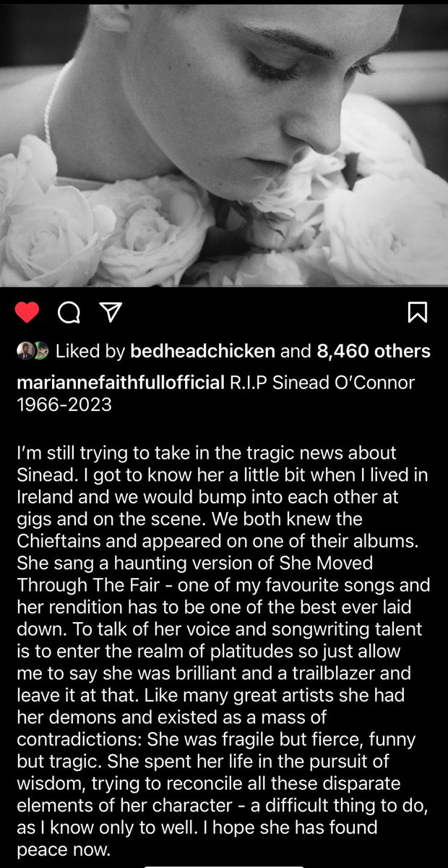Unlike the post via red heart icon
The height and width of the screenshot is (868, 448).
coord(27,312)
